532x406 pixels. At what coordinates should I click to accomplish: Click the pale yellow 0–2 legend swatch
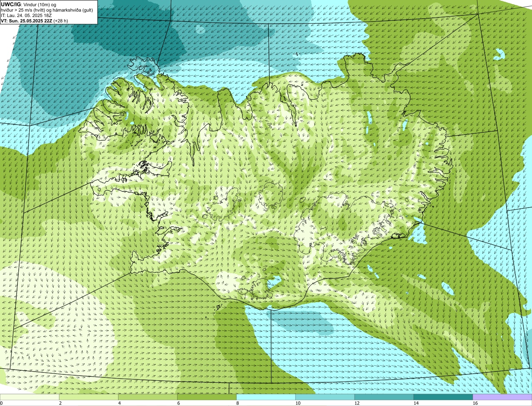(30, 397)
